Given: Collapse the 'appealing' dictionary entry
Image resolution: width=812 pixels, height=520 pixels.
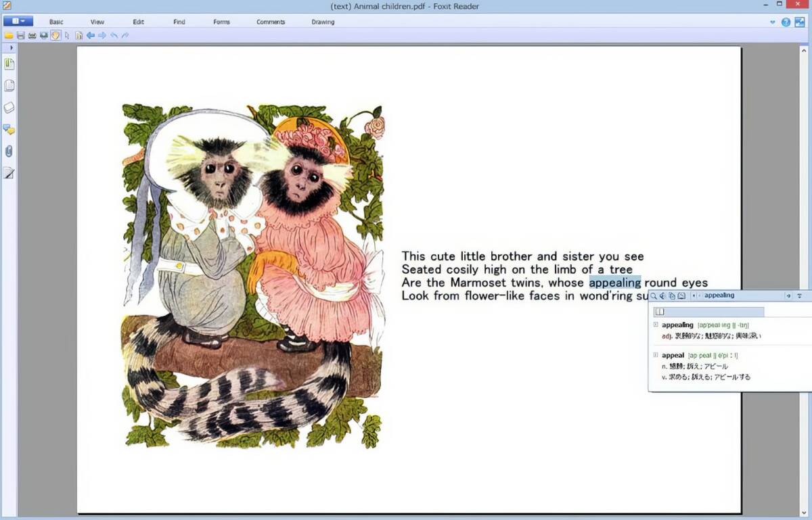Looking at the screenshot, I should click(656, 325).
